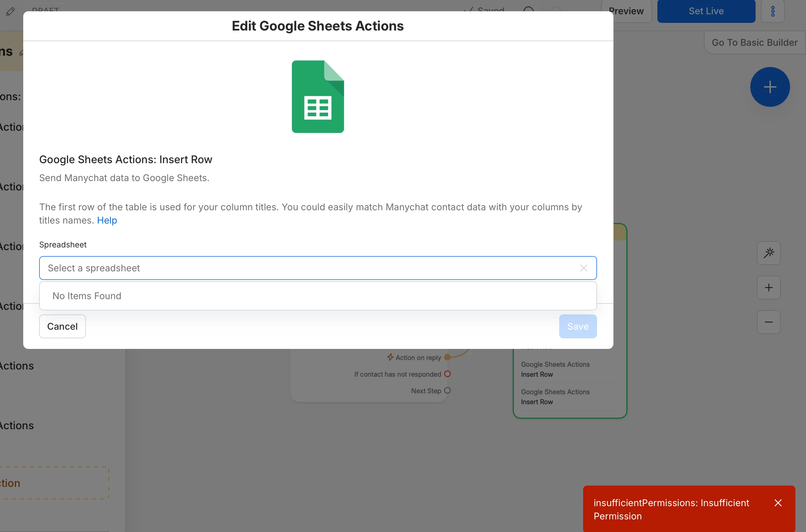806x532 pixels.
Task: Open the three-dot more options menu
Action: click(773, 11)
